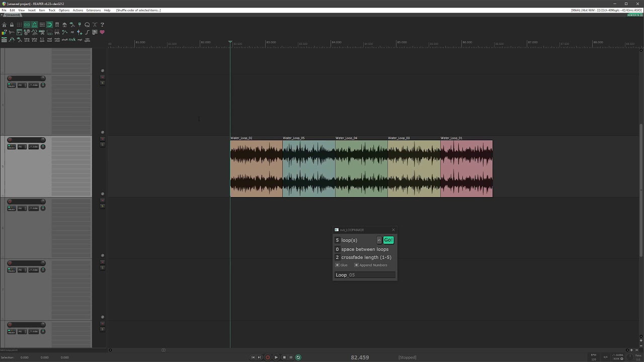Toggle the snap magnet icon

tap(49, 25)
